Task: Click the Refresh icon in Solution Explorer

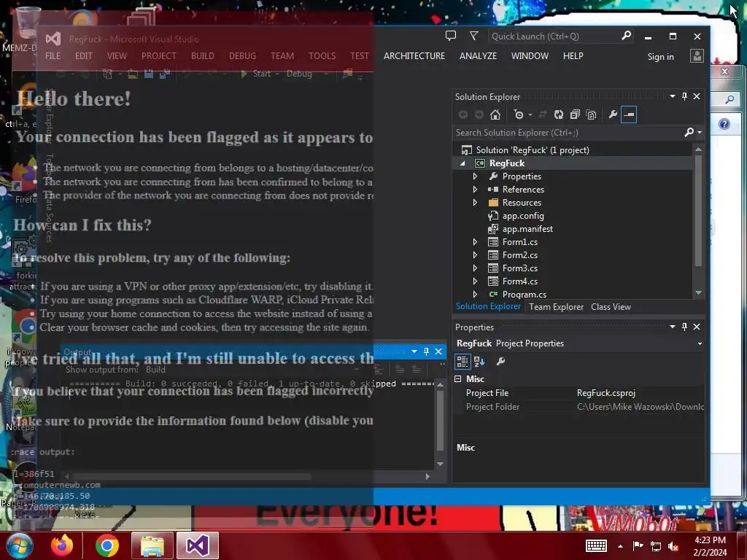Action: click(558, 114)
